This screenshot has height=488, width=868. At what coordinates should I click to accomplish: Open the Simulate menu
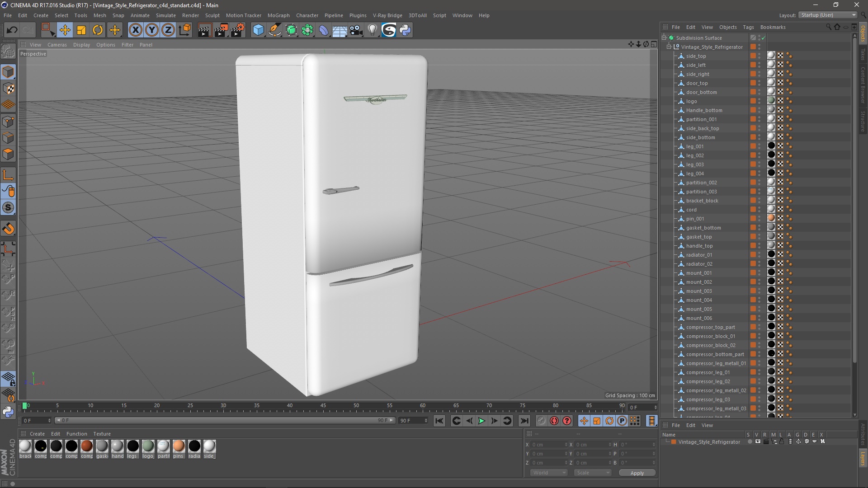[x=166, y=15]
